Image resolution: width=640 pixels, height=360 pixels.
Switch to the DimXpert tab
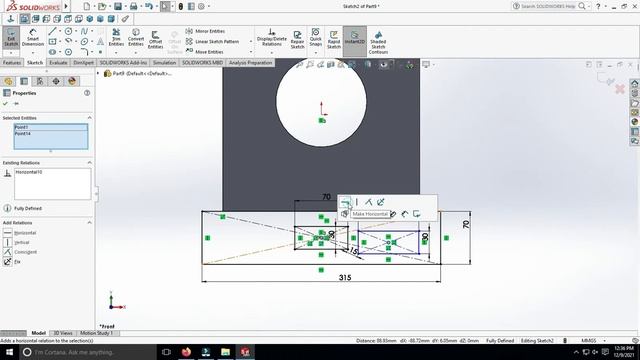coord(83,63)
